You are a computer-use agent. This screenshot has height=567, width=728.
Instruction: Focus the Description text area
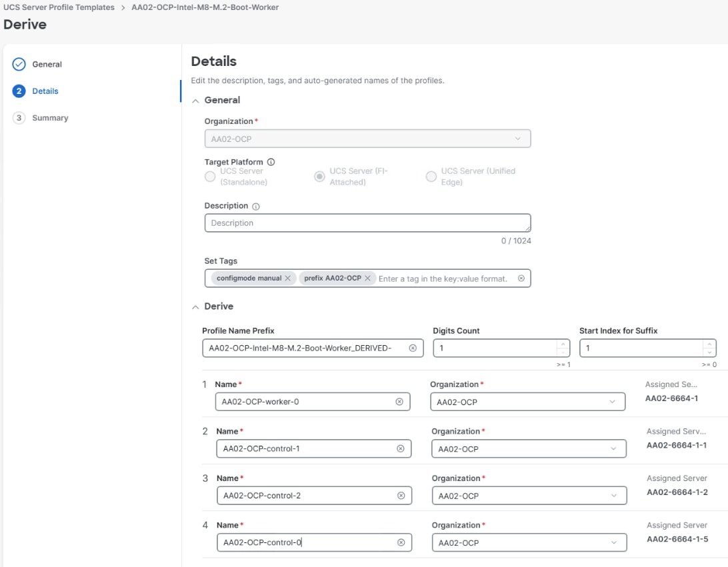367,223
